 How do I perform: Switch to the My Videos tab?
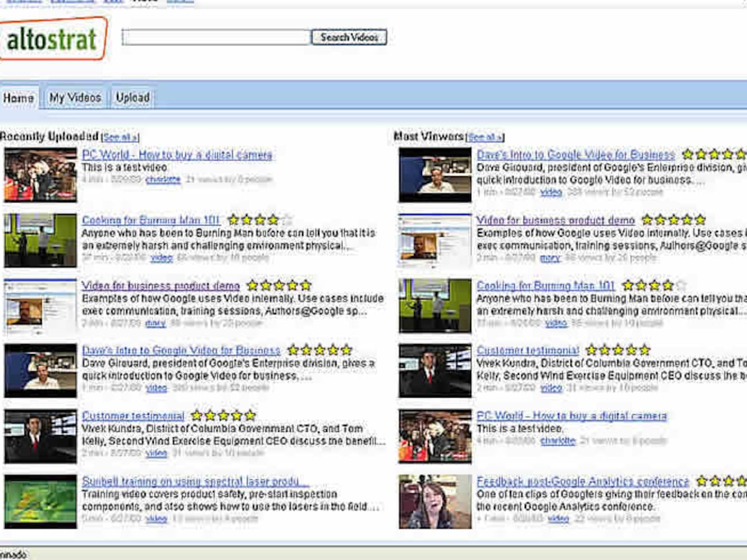[x=75, y=98]
